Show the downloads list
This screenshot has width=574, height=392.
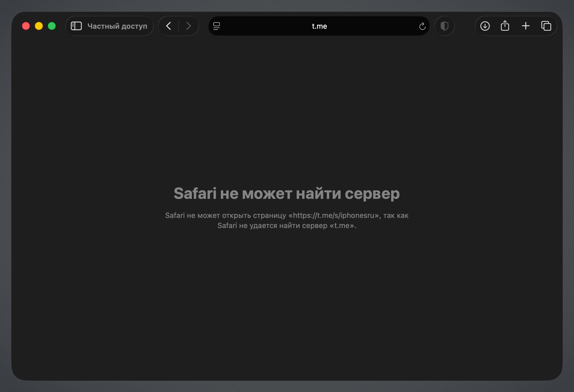tap(485, 26)
